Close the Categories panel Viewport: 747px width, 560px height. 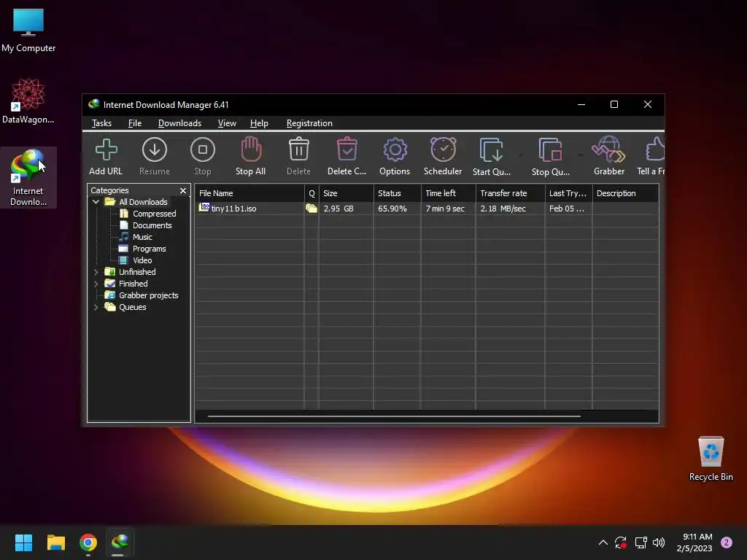tap(183, 190)
